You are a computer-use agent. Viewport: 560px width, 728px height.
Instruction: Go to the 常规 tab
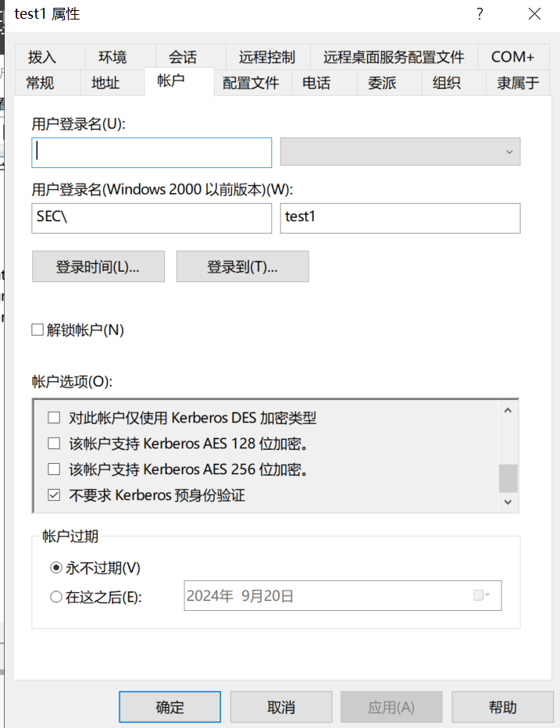pos(40,83)
